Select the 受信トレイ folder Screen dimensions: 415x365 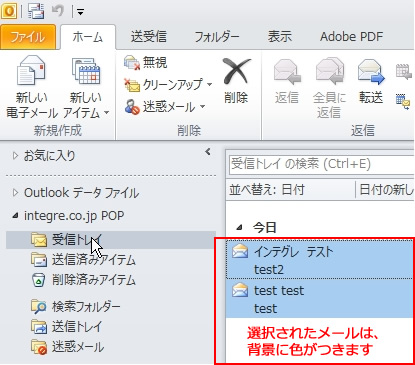[x=111, y=240]
